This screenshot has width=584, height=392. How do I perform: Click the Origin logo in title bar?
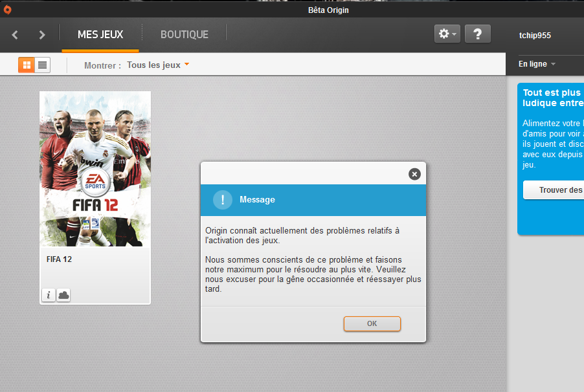tap(7, 9)
